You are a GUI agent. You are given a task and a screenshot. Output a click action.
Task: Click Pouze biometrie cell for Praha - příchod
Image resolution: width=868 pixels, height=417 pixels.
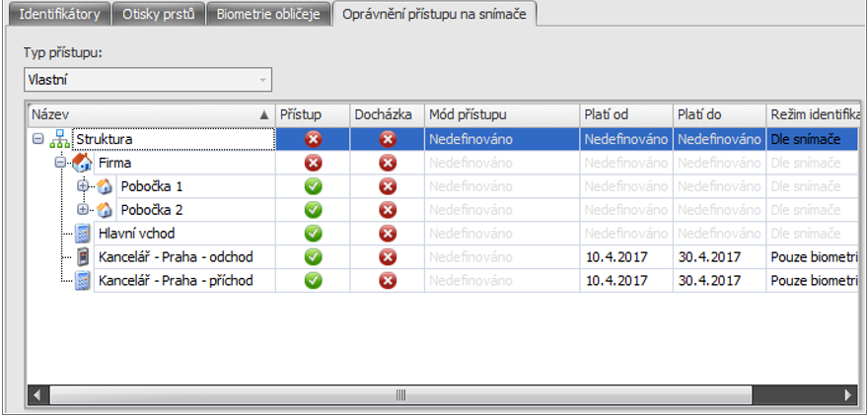coord(813,280)
